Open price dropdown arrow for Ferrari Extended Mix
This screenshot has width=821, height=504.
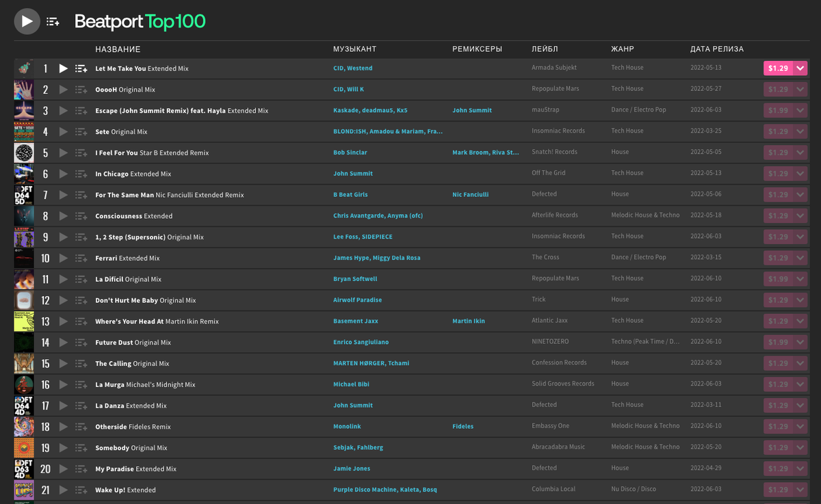pyautogui.click(x=800, y=258)
